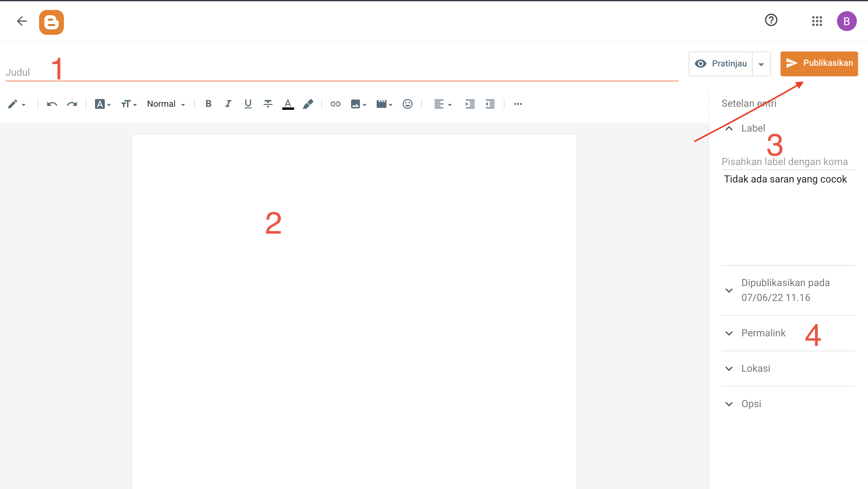Expand the Lokasi section
868x489 pixels.
tap(755, 369)
